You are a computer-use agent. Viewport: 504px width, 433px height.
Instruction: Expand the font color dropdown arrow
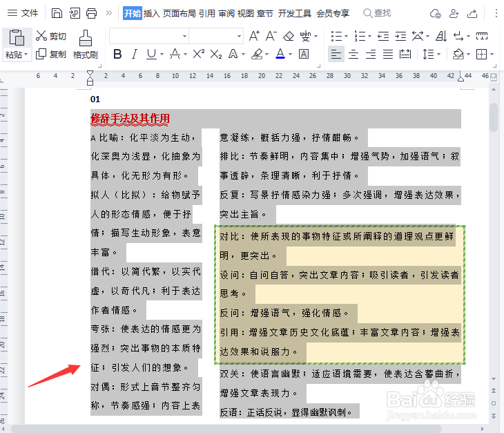click(290, 54)
